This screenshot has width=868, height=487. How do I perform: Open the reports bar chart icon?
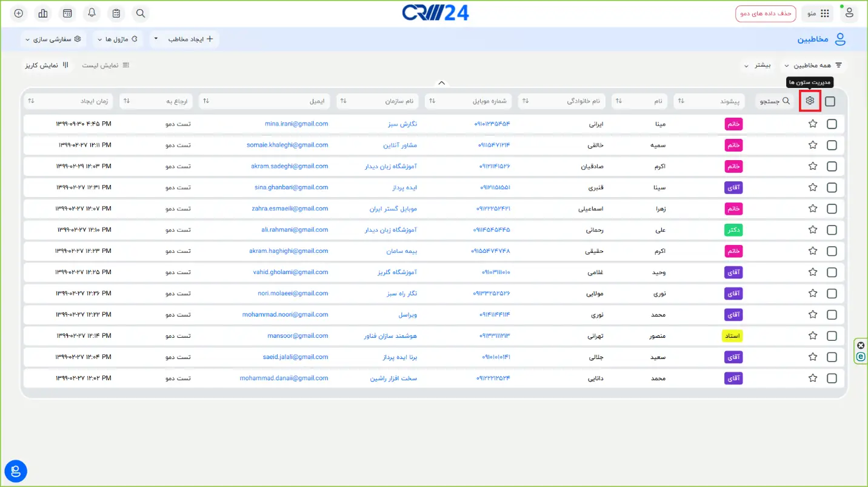click(x=43, y=13)
